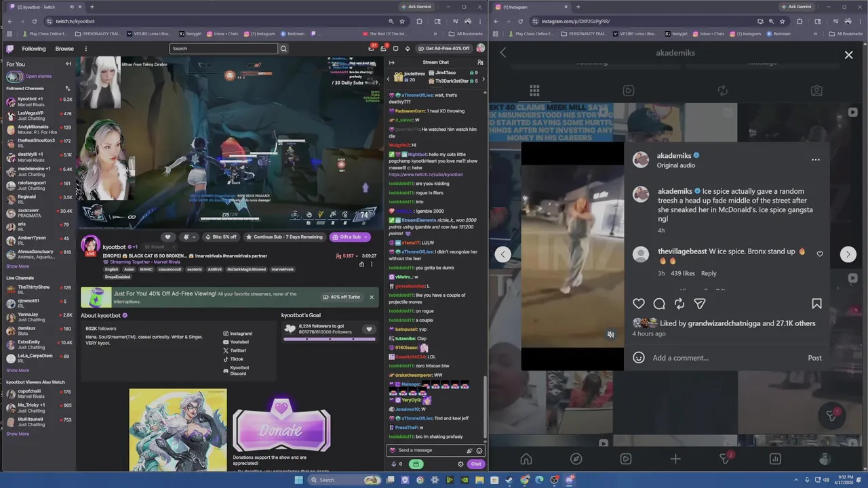This screenshot has height=488, width=868.
Task: Click Get Ad-Free 40% Off button
Action: (x=443, y=49)
